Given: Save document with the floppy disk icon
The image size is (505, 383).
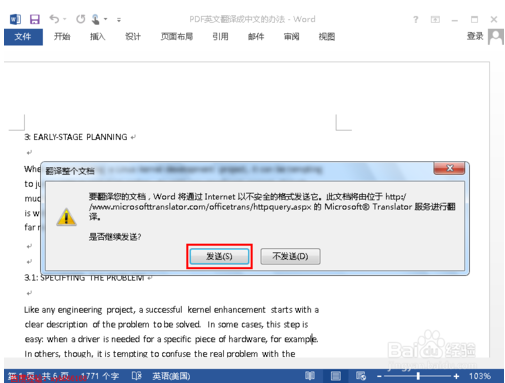Looking at the screenshot, I should 35,19.
